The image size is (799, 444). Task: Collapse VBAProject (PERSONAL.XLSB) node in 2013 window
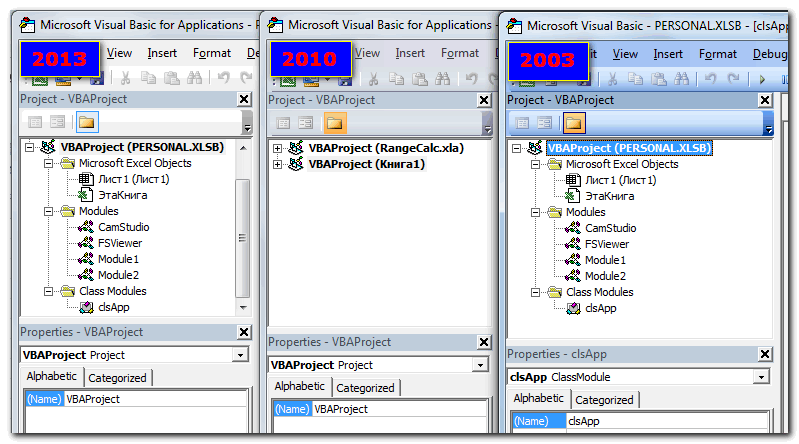[x=29, y=147]
